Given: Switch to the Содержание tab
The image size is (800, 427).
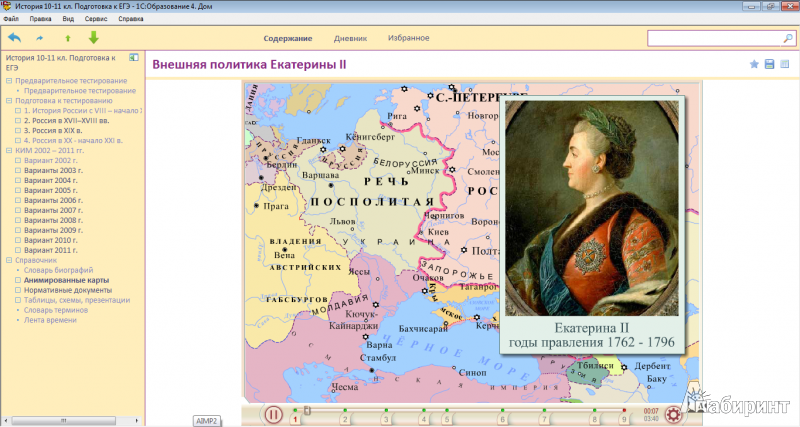Looking at the screenshot, I should click(x=288, y=38).
